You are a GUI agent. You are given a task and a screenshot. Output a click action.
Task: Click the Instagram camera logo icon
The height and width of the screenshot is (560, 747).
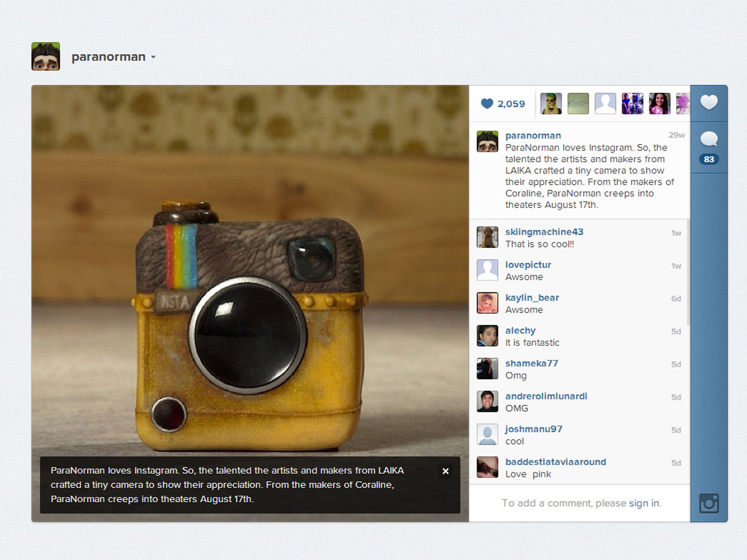point(709,503)
